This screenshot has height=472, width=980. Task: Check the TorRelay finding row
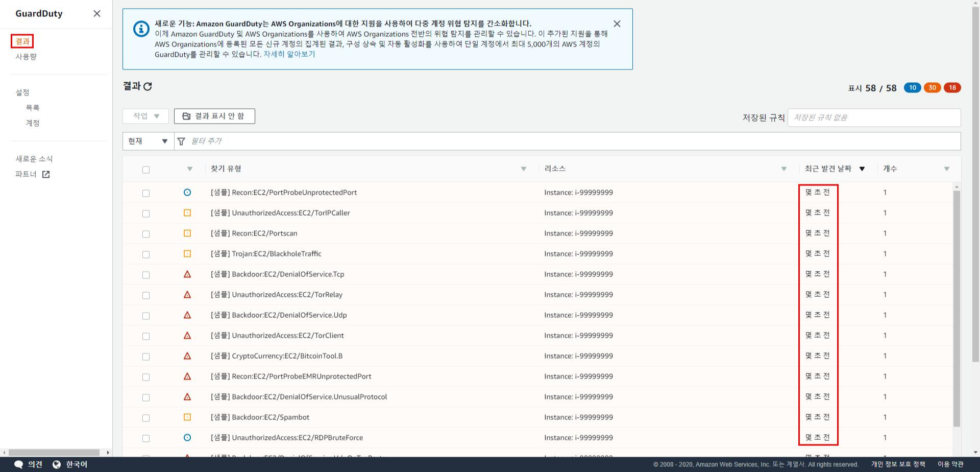(146, 295)
